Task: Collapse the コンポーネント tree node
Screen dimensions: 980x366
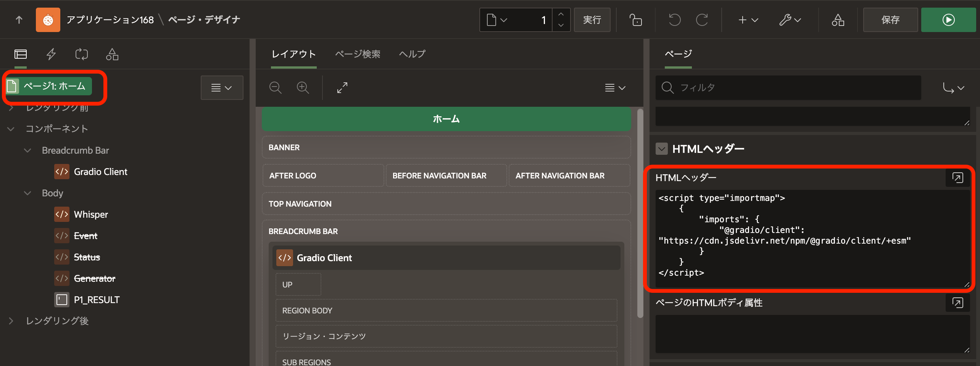Action: (11, 129)
